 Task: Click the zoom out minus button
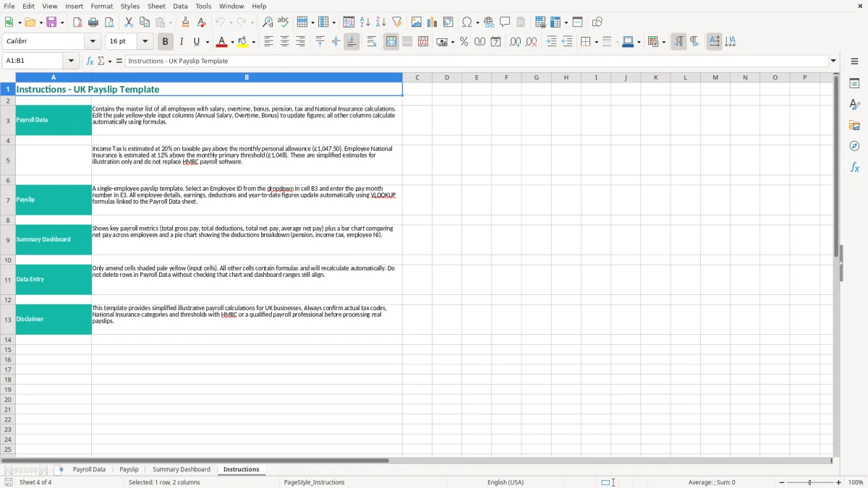tap(782, 482)
